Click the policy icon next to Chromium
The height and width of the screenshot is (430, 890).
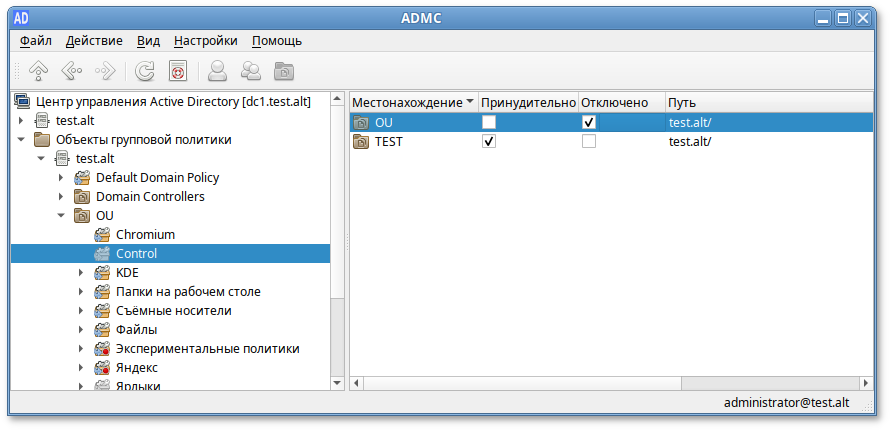[x=102, y=234]
